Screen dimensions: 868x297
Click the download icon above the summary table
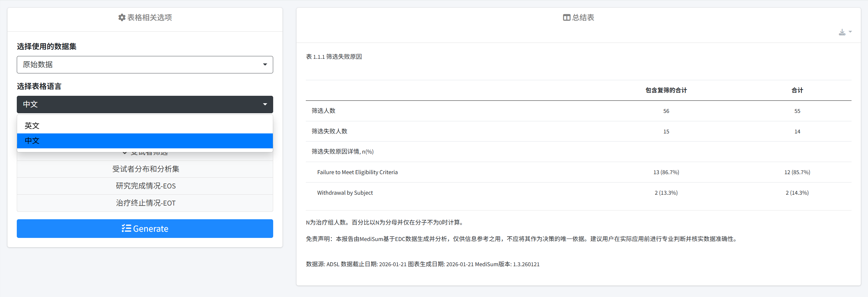(842, 32)
